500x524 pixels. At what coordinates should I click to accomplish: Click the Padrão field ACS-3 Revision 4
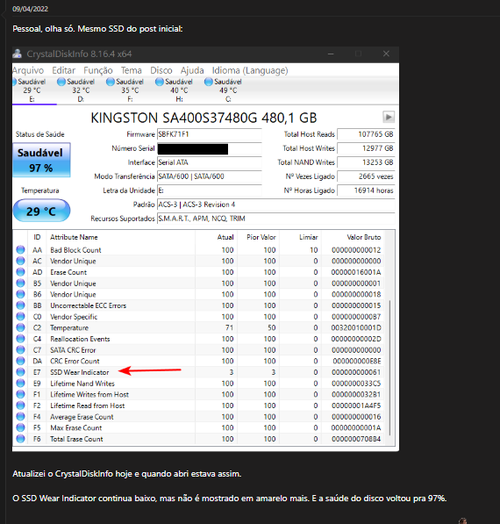click(276, 205)
